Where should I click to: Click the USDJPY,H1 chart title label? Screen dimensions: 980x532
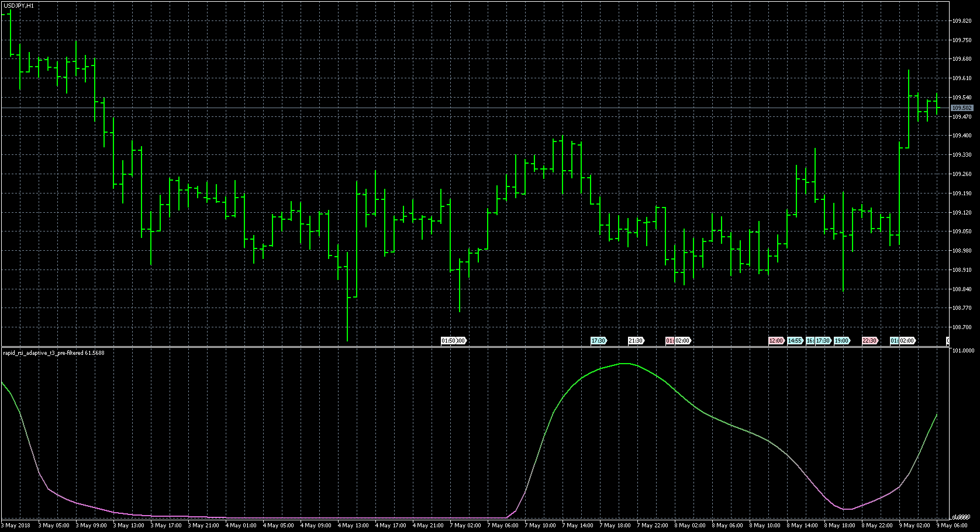click(18, 5)
